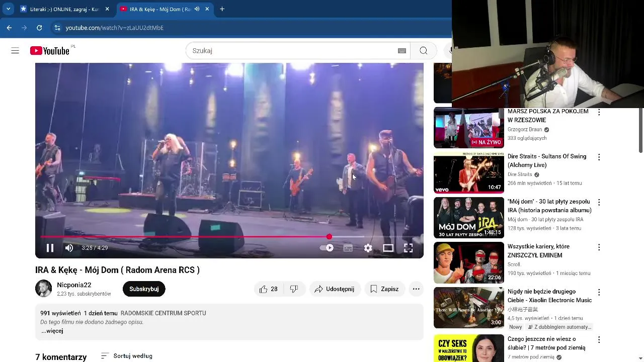This screenshot has width=644, height=362.
Task: Click the Zapisz save button
Action: 384,289
